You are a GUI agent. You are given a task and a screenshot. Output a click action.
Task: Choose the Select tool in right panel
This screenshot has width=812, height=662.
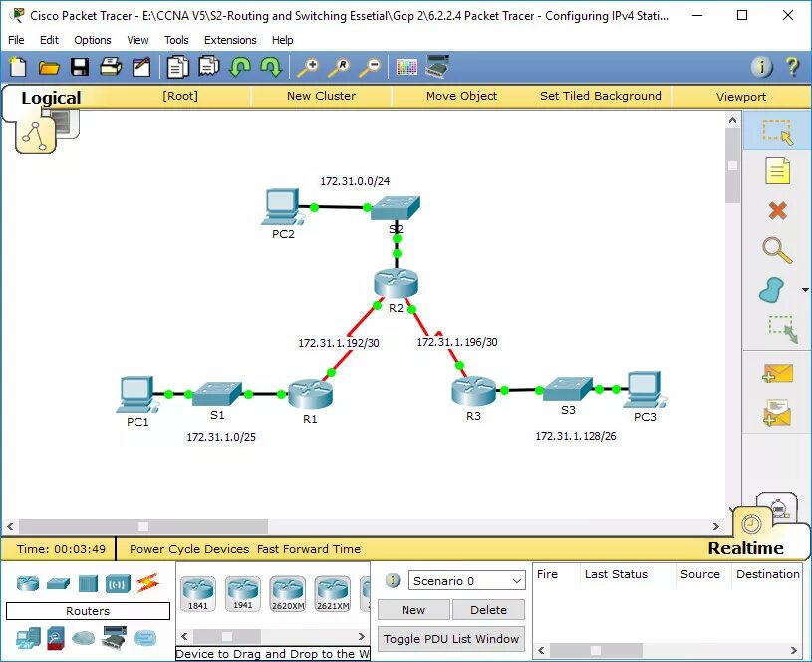777,132
